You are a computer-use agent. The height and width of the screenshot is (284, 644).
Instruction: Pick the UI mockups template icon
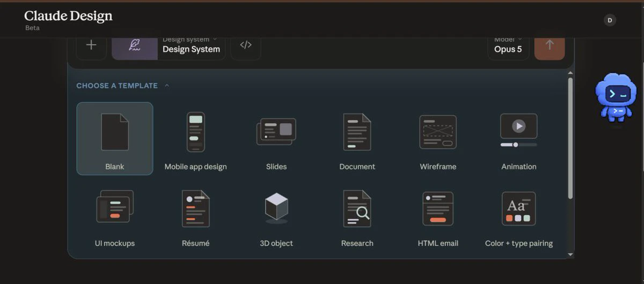[x=114, y=207]
